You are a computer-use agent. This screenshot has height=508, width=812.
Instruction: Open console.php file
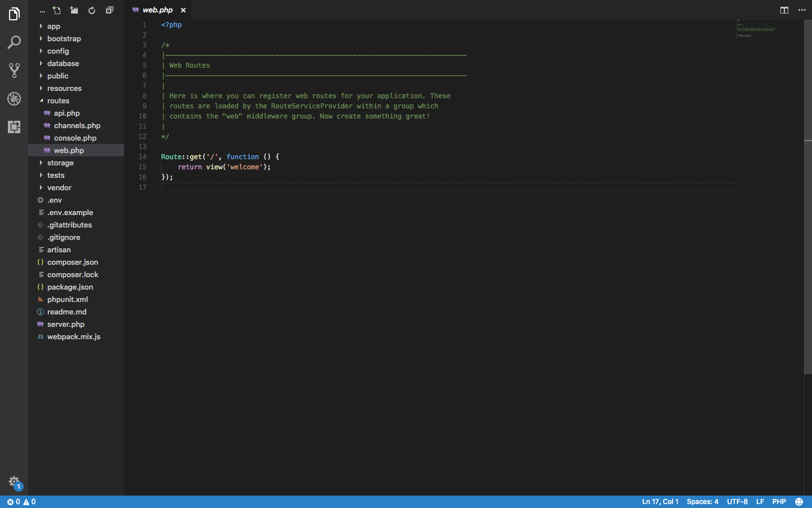point(76,138)
